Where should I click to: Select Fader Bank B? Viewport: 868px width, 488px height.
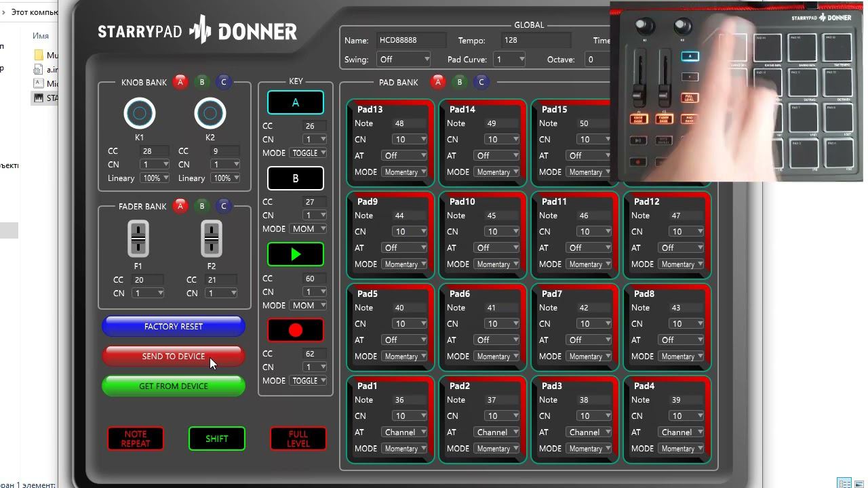click(202, 206)
